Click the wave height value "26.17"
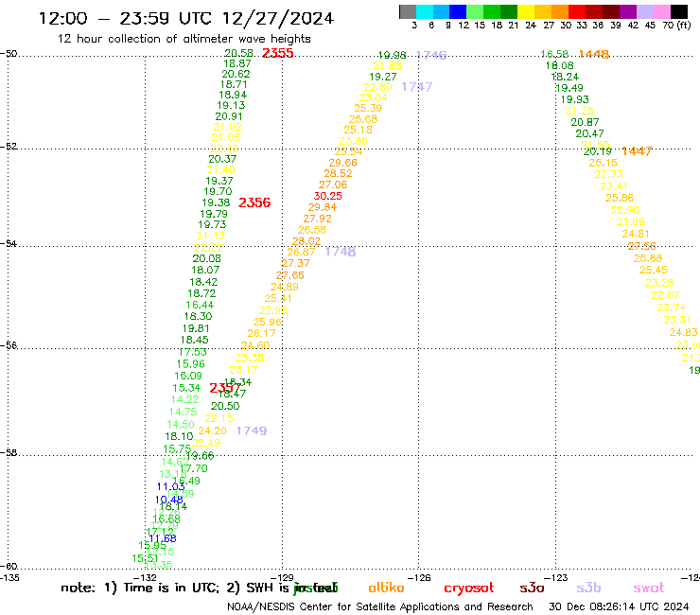Viewport: 700px width, 615px height. 262,333
